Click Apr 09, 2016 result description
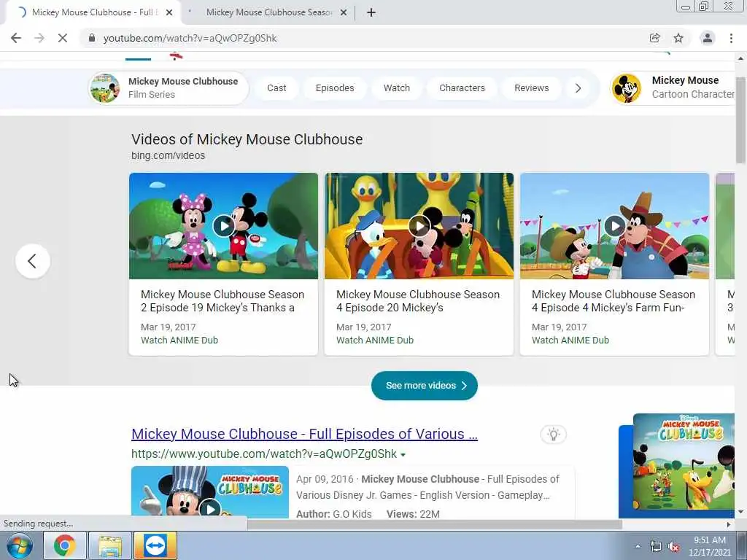This screenshot has height=560, width=747. coord(427,487)
